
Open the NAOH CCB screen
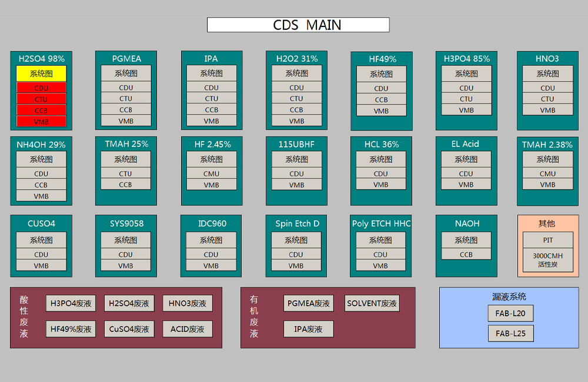[466, 254]
